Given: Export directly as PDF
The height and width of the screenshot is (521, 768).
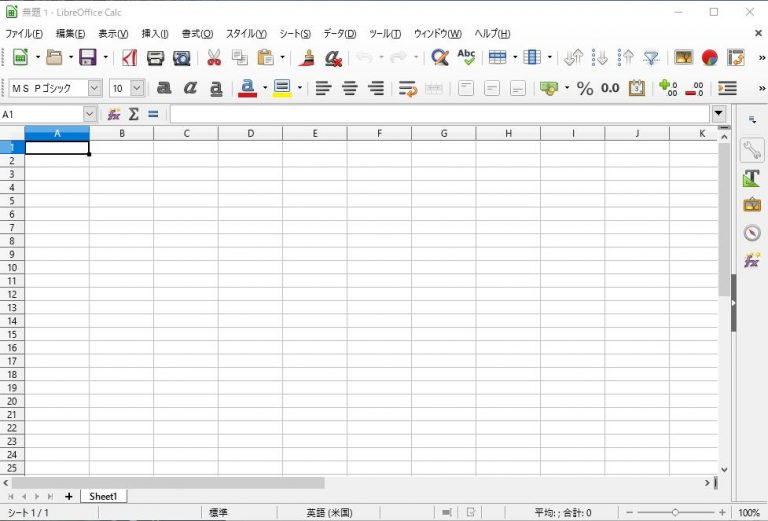Looking at the screenshot, I should [x=129, y=58].
